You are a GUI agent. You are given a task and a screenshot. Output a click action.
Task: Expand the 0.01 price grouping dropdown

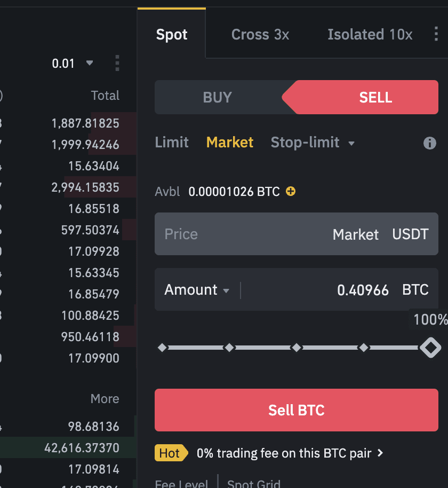(89, 63)
